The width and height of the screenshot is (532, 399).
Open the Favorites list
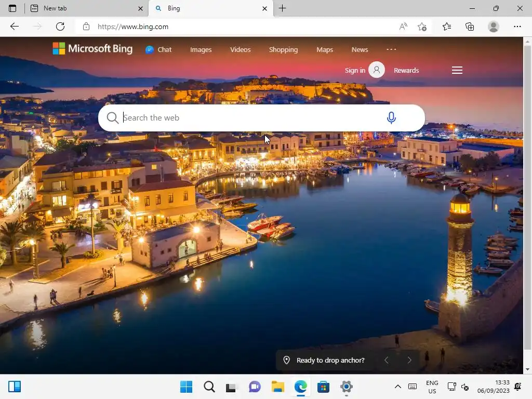[x=447, y=26]
